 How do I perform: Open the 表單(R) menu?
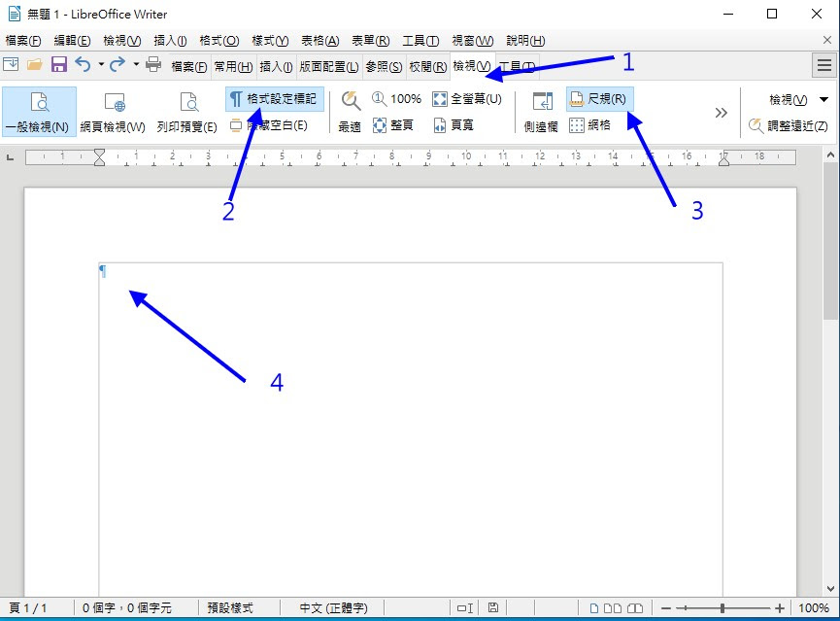pyautogui.click(x=370, y=41)
